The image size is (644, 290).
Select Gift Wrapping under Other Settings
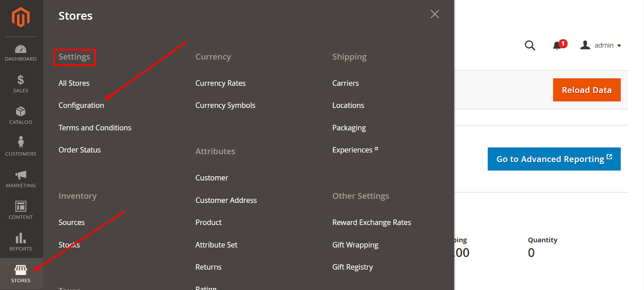(x=355, y=245)
